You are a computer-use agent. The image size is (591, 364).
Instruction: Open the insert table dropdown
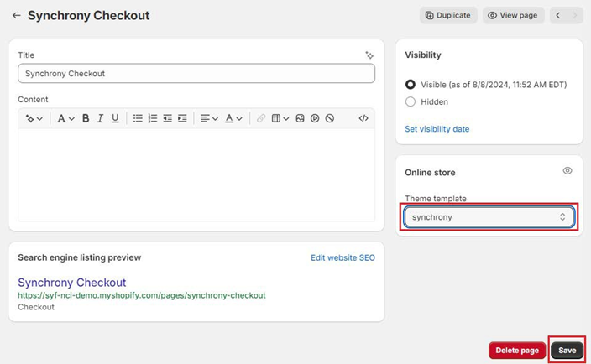280,118
